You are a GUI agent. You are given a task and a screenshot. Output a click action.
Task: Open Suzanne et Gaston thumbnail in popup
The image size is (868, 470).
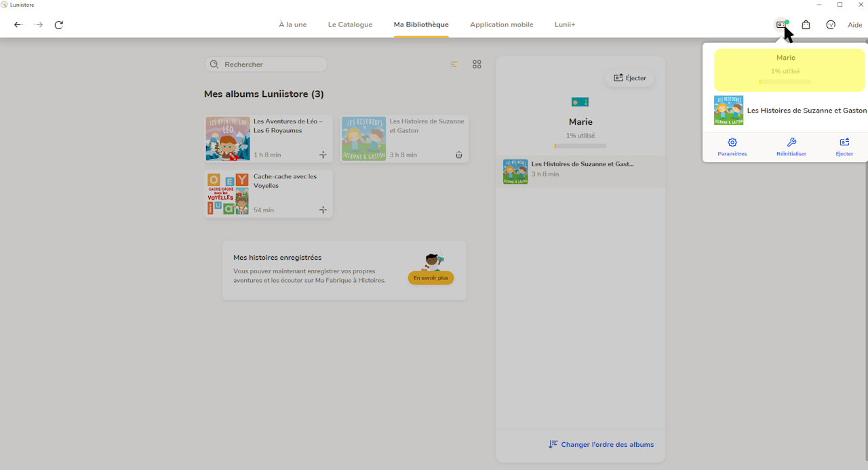click(728, 110)
